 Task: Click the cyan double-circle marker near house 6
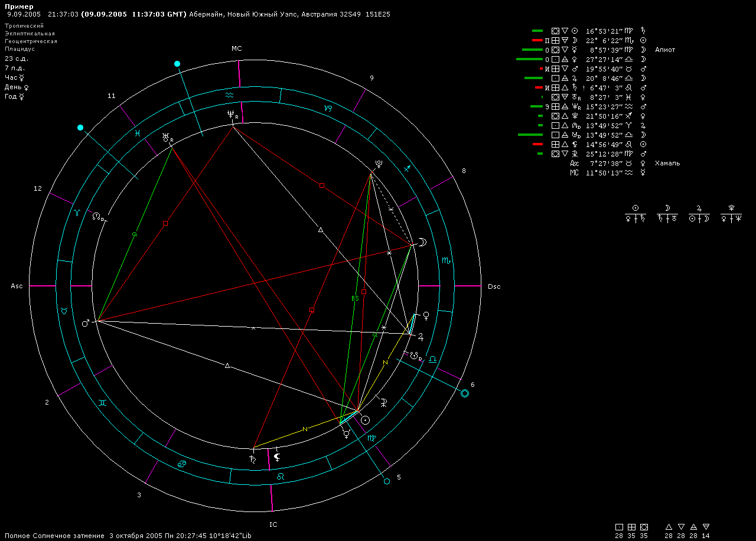pos(465,393)
